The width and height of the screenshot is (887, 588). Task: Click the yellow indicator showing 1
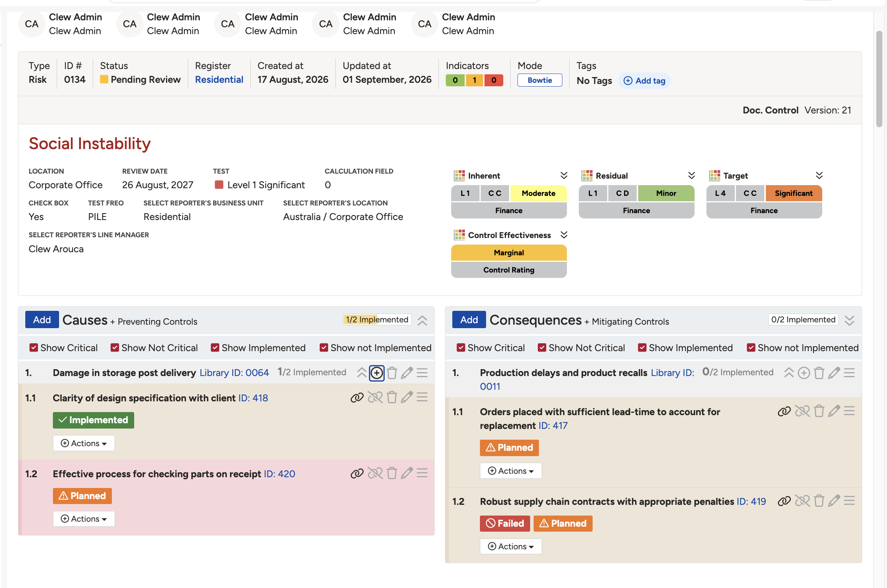[x=475, y=80]
